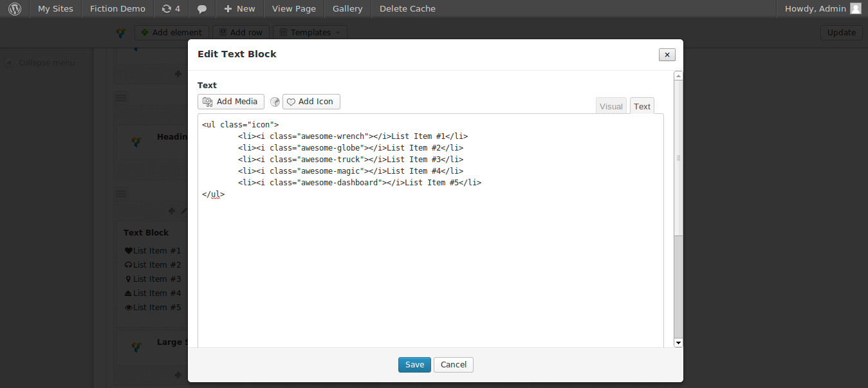Click the Visual Composer logo in toolbar

121,33
